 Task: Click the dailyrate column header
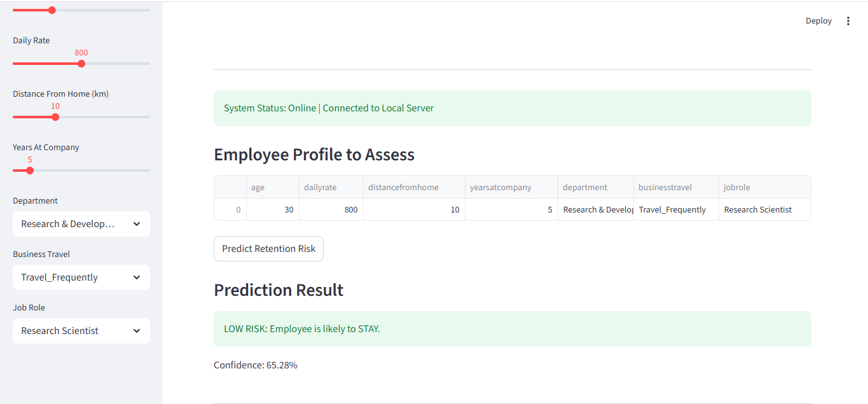[x=331, y=187]
